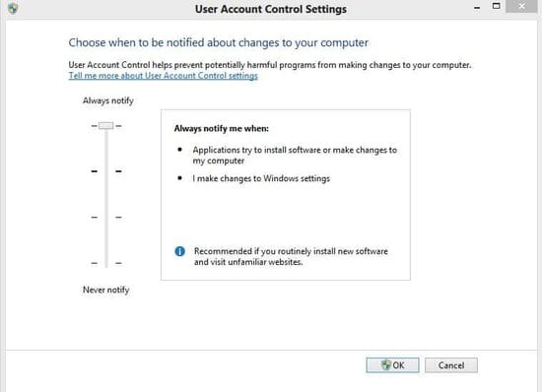Click the Always notify me when heading
The height and width of the screenshot is (392, 542).
(221, 128)
